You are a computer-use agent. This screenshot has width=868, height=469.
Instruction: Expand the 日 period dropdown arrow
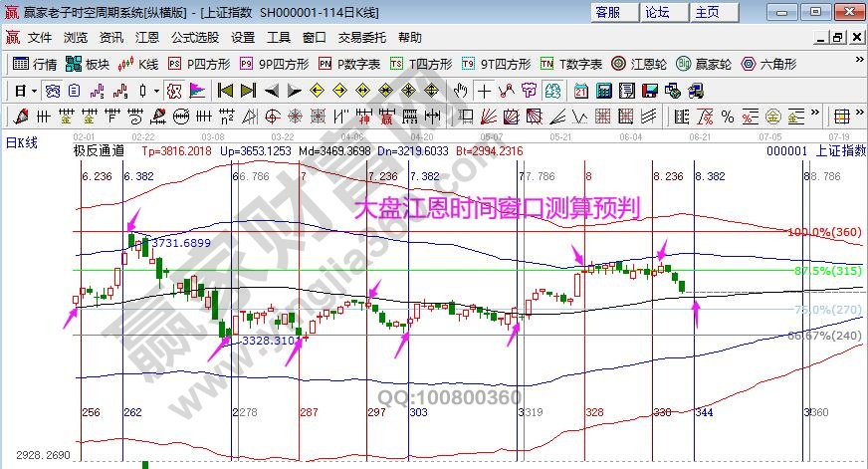34,91
